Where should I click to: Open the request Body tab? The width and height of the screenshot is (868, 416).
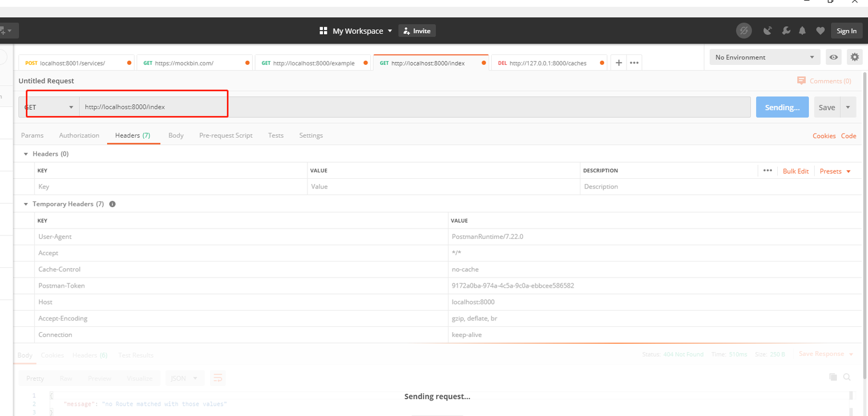tap(176, 135)
